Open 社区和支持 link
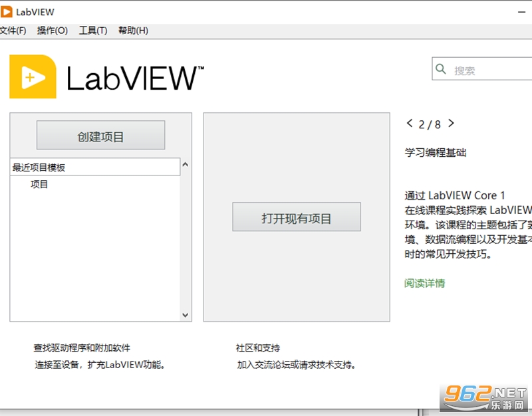Image resolution: width=532 pixels, height=416 pixels. coord(258,348)
